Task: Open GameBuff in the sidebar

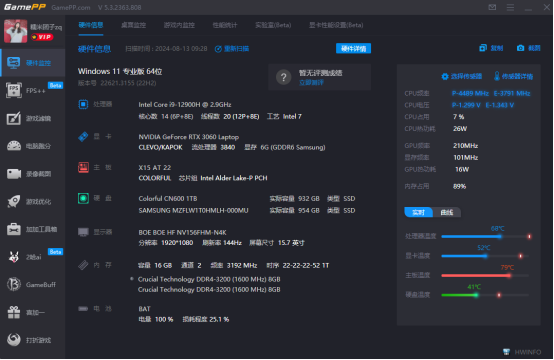Action: [x=33, y=284]
